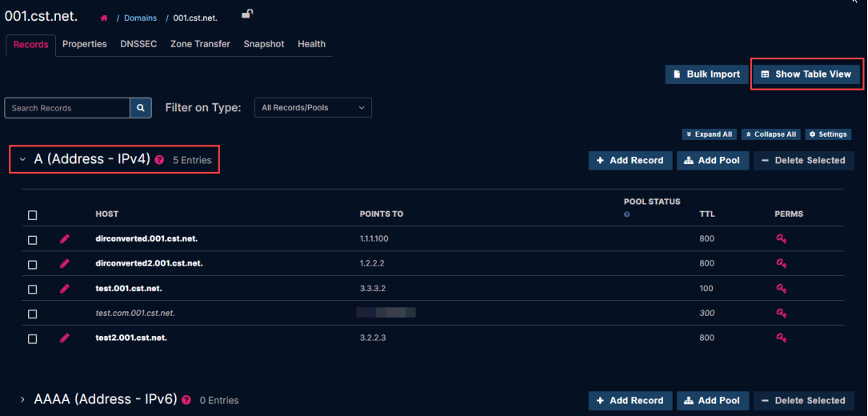The height and width of the screenshot is (416, 868).
Task: Click the search magnifier button
Action: tap(141, 108)
